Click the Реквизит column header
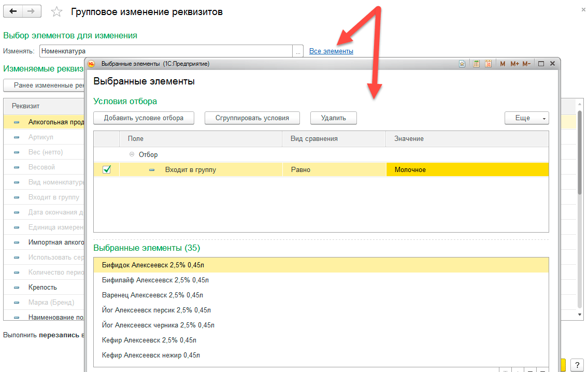The height and width of the screenshot is (372, 588). point(44,106)
